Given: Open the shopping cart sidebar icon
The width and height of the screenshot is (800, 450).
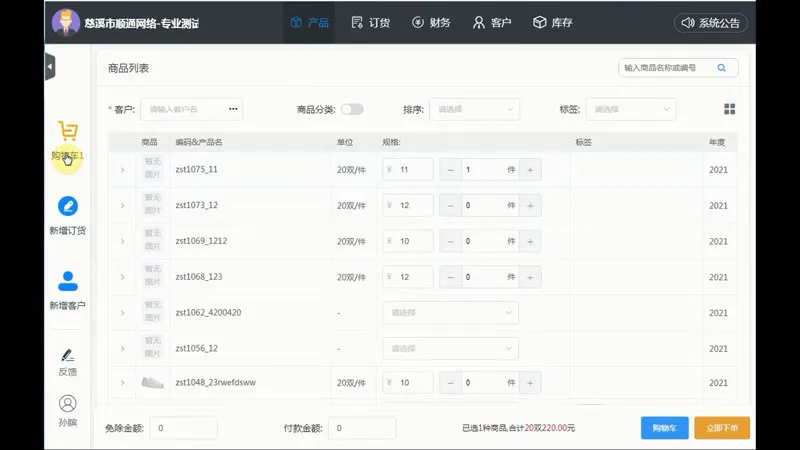Looking at the screenshot, I should [x=67, y=133].
